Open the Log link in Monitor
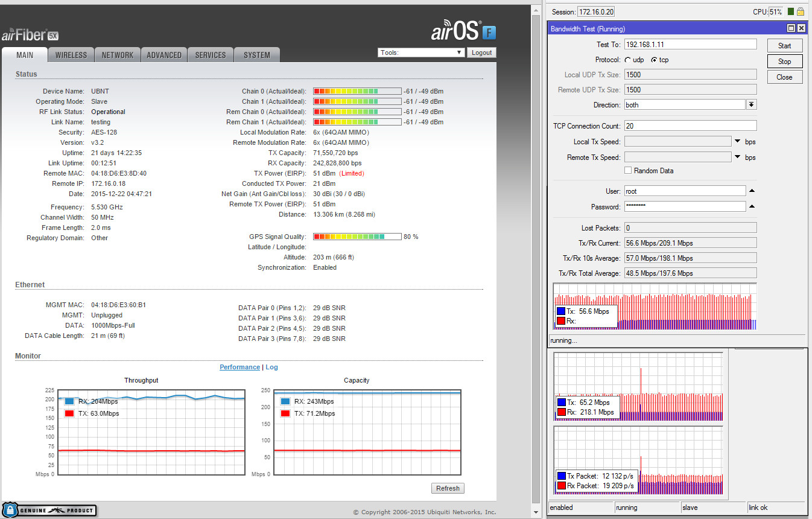This screenshot has height=519, width=812. pyautogui.click(x=271, y=367)
